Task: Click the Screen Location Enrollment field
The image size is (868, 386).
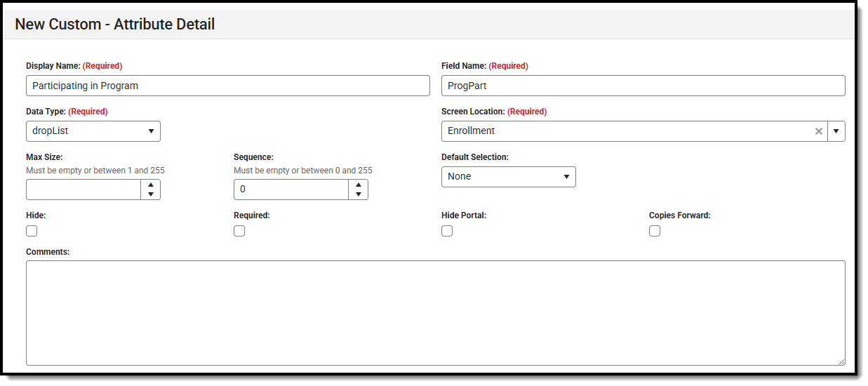Action: coord(625,131)
